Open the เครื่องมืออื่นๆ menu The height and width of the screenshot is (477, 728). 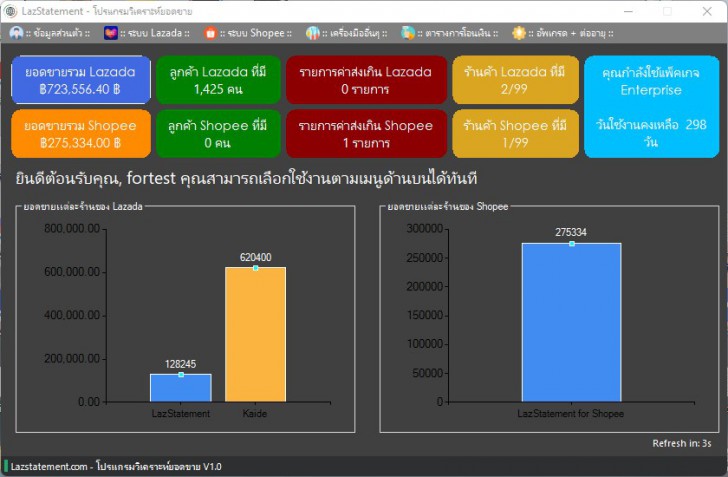(x=347, y=33)
